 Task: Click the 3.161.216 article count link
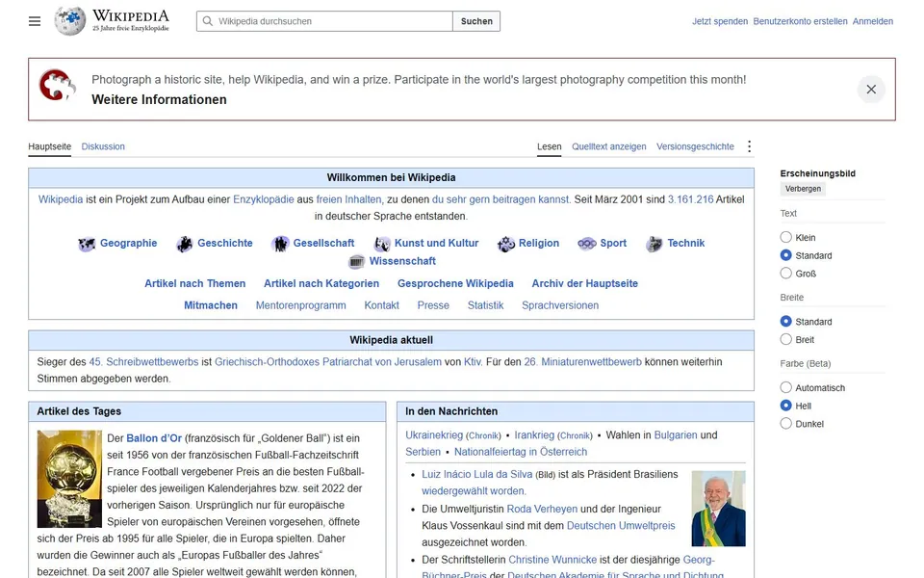click(x=690, y=199)
